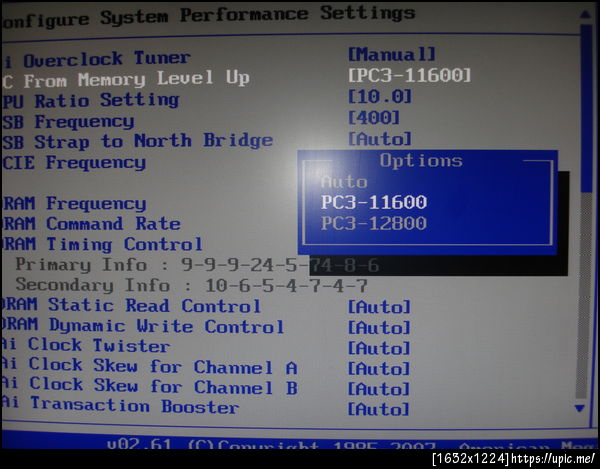Select the Ai Clock Twister row
Image resolution: width=600 pixels, height=469 pixels.
coord(86,345)
